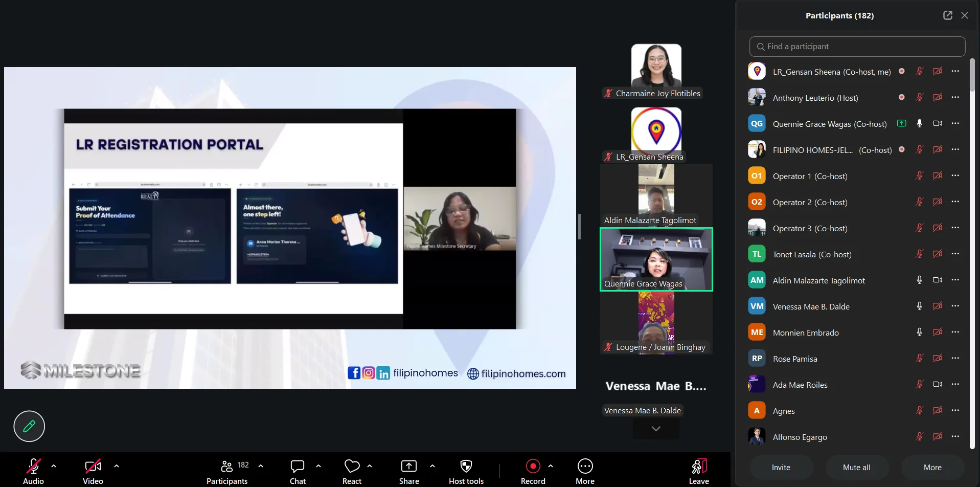The image size is (980, 487).
Task: Open more options for Quennie Grace Wagas
Action: 955,123
